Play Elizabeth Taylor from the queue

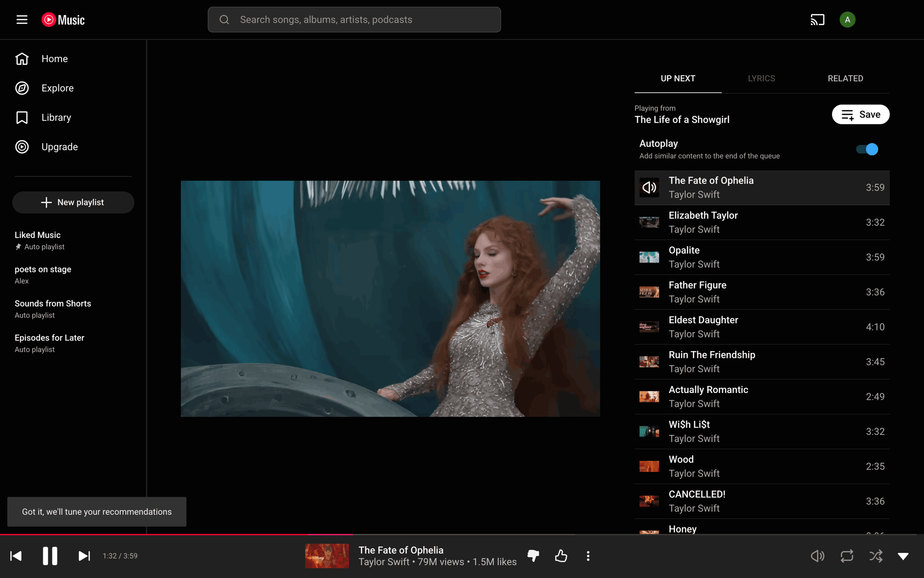pyautogui.click(x=762, y=223)
